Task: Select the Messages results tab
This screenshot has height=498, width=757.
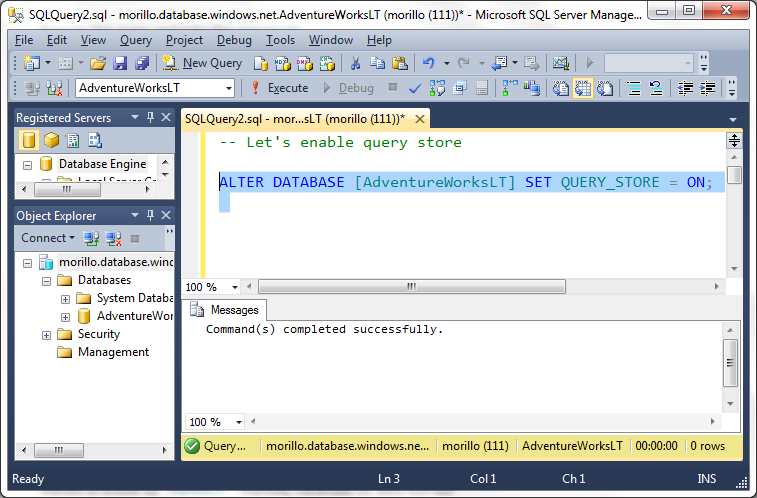Action: (224, 310)
